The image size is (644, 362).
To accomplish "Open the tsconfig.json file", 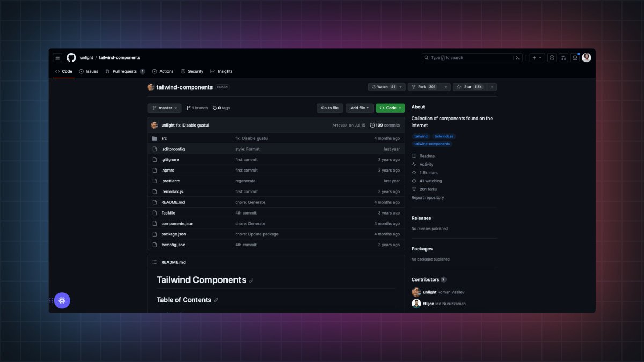I will (173, 245).
